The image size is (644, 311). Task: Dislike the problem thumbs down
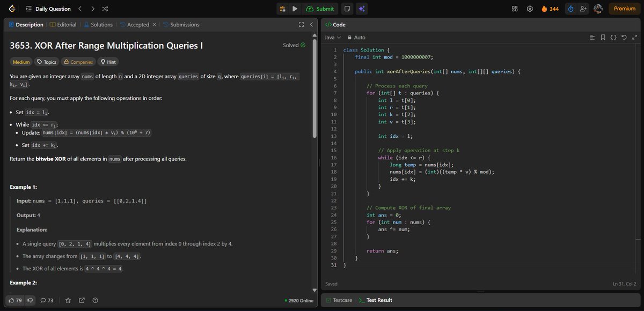pyautogui.click(x=31, y=300)
